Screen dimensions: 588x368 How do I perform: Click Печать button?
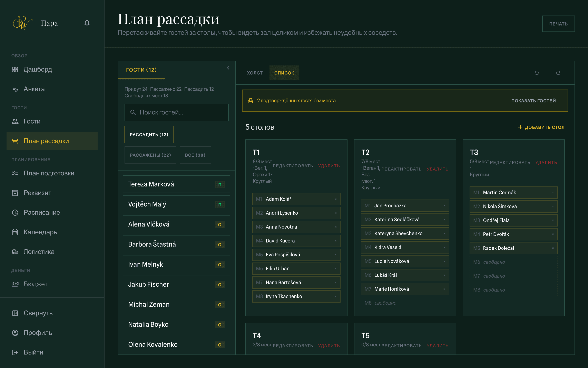558,24
